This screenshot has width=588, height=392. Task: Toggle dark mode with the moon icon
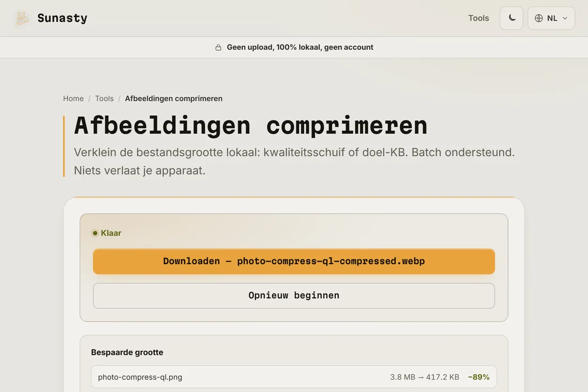(512, 18)
